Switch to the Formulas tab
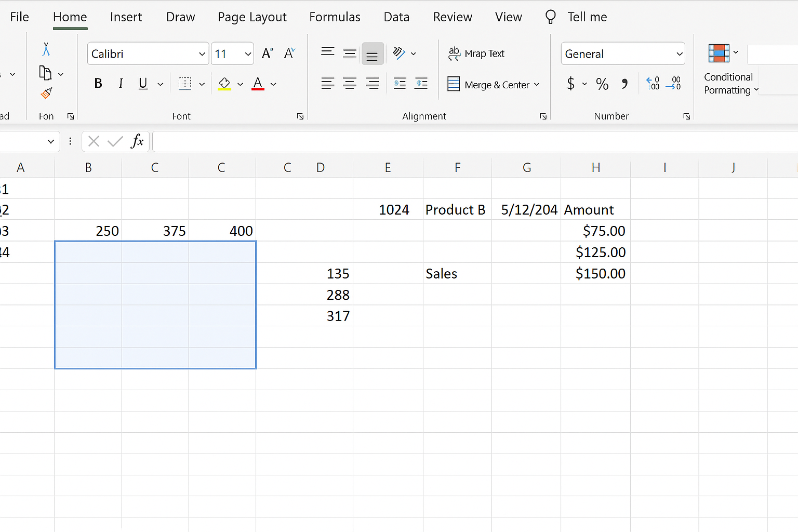Image resolution: width=798 pixels, height=532 pixels. click(335, 17)
